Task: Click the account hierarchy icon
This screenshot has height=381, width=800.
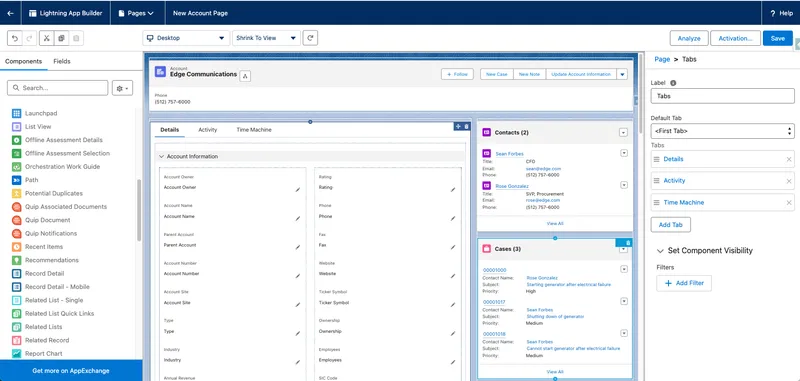Action: (x=245, y=76)
